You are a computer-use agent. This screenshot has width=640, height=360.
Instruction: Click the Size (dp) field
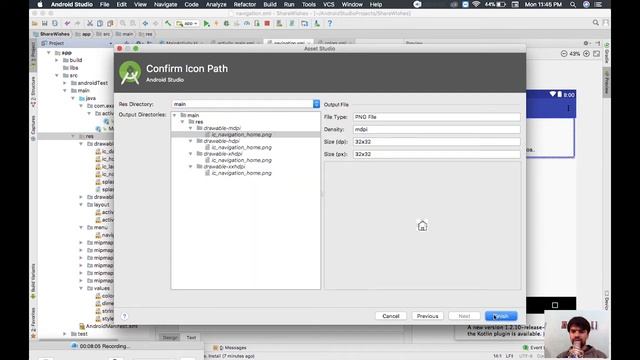click(437, 142)
